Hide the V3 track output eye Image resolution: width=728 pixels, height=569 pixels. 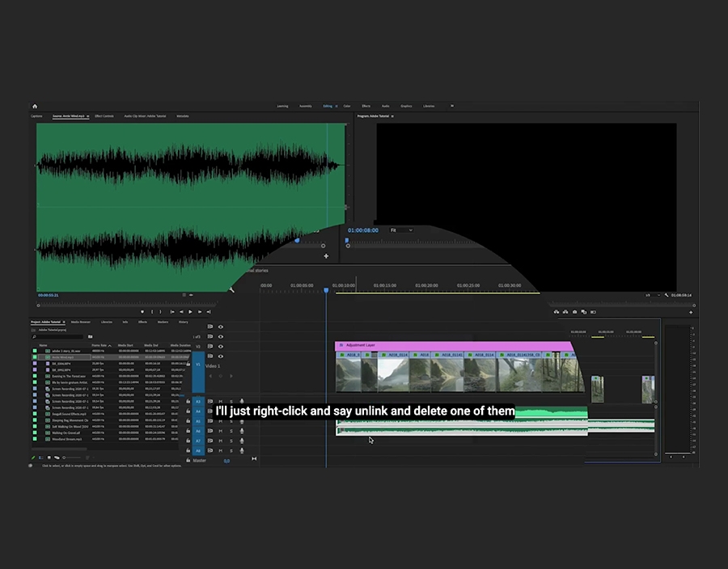tap(221, 347)
